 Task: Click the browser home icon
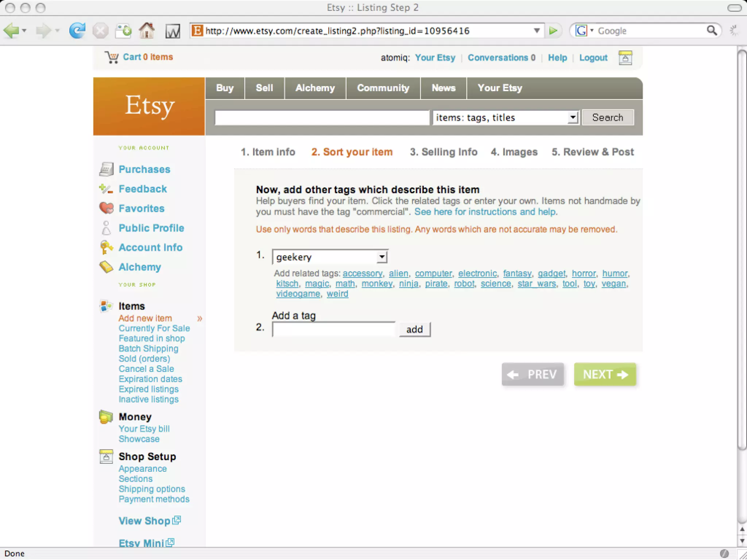click(x=147, y=31)
